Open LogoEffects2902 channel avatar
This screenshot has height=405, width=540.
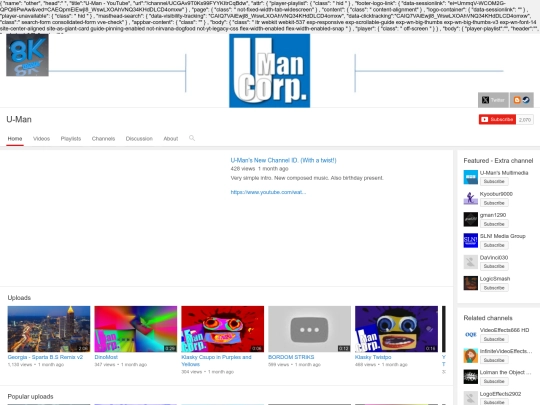(470, 398)
